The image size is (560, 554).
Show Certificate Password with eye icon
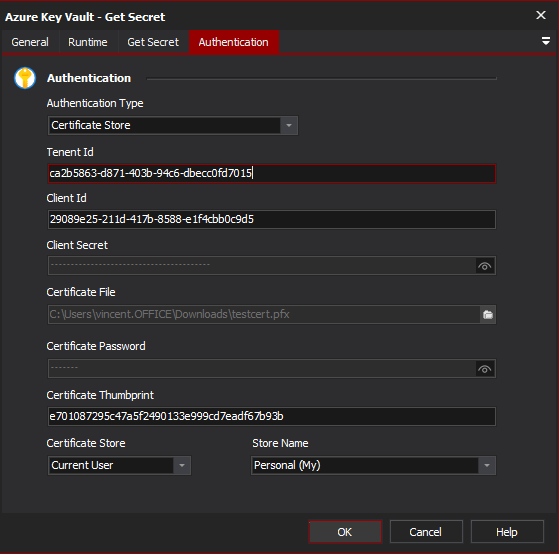point(485,369)
